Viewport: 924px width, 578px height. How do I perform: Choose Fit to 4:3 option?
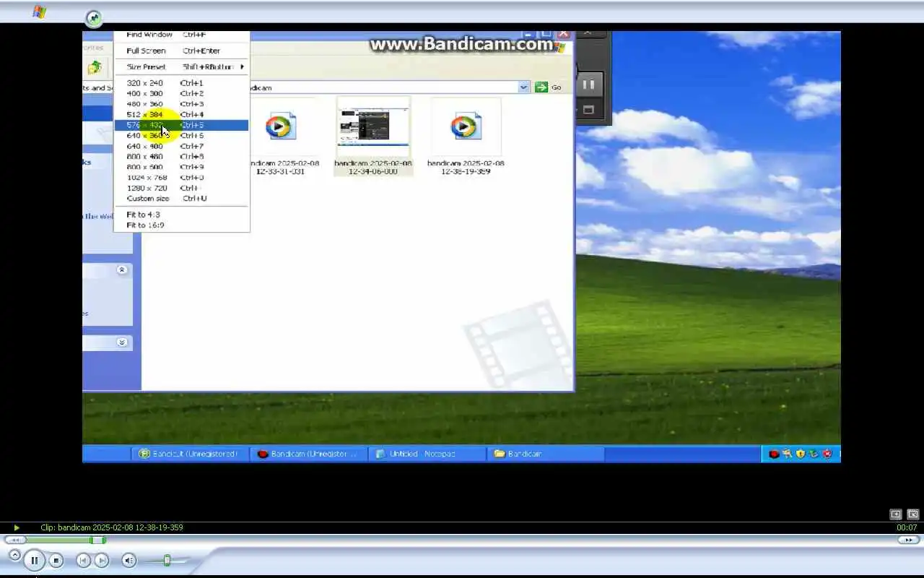181,215
